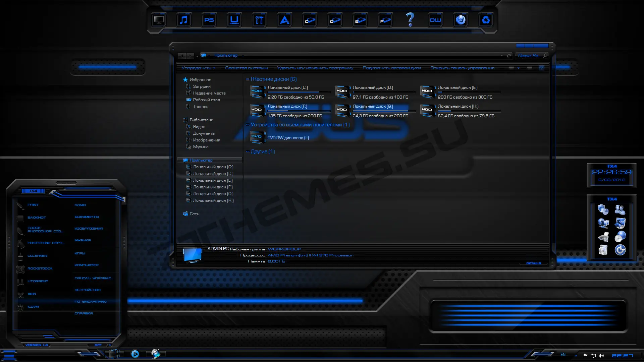This screenshot has width=644, height=362.
Task: Open drive C shortcut in dock
Action: pyautogui.click(x=310, y=20)
